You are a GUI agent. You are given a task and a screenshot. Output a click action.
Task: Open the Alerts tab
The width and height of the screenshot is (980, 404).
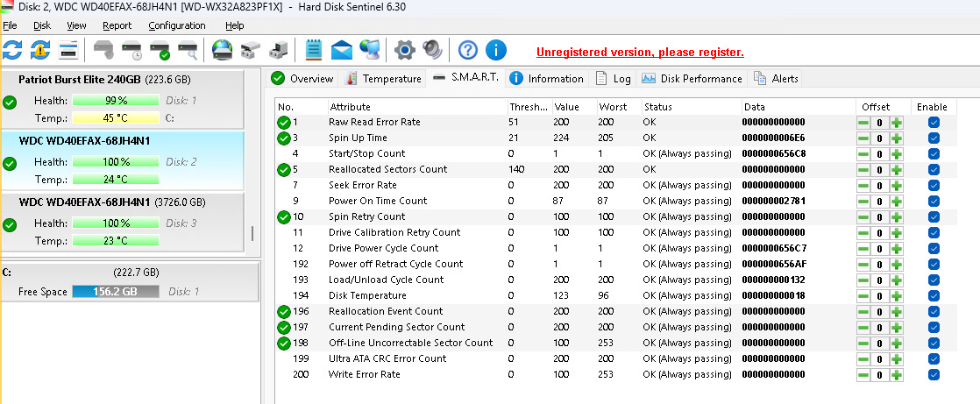[x=775, y=79]
